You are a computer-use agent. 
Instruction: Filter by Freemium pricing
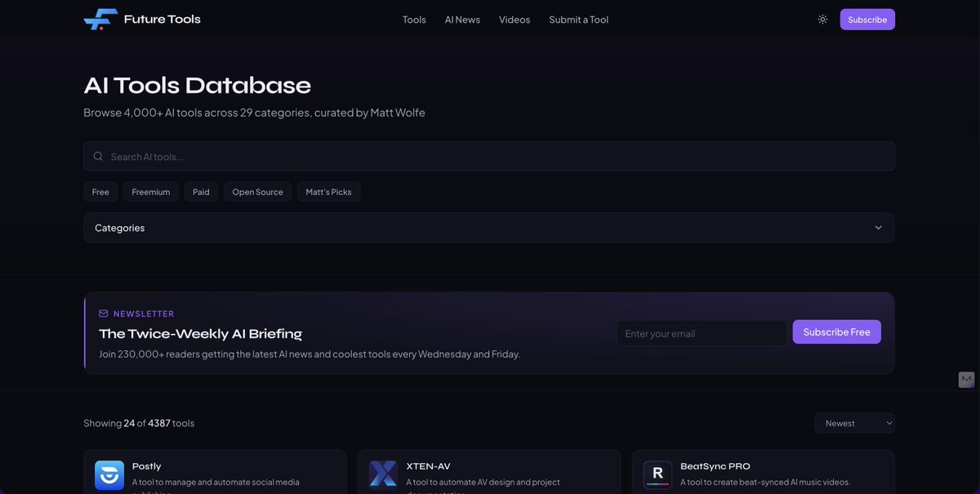point(151,192)
